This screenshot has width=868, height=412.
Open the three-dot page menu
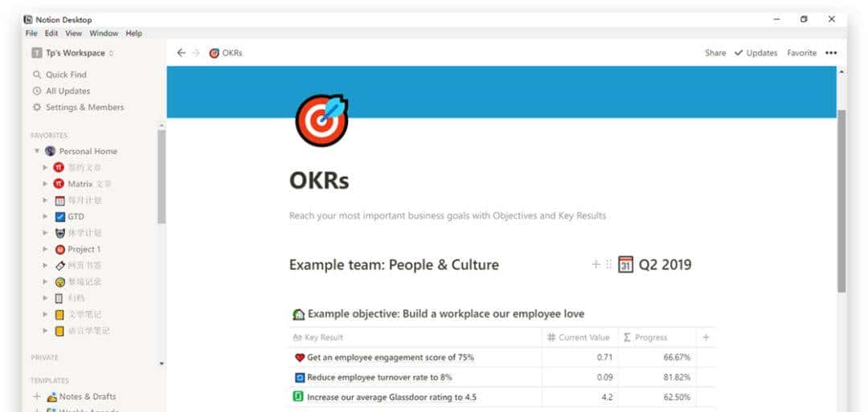(x=831, y=53)
